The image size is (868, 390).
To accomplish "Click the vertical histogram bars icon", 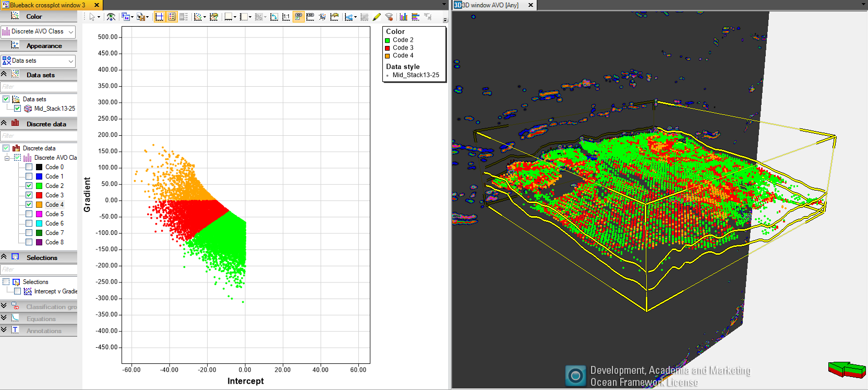I will pos(403,17).
